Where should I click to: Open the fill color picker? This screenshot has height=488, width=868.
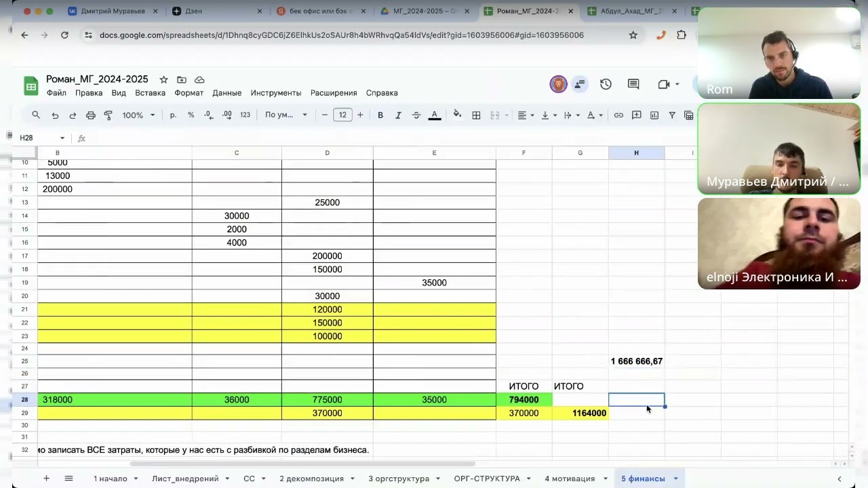[x=457, y=115]
